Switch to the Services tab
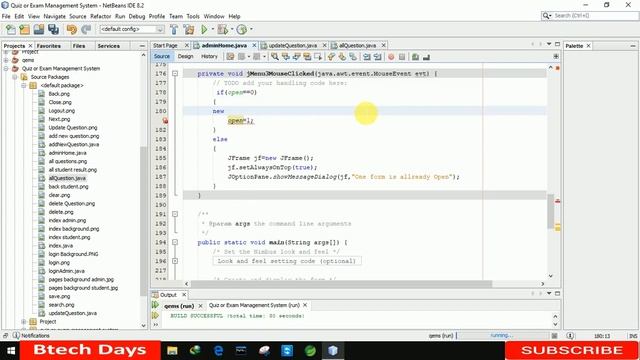The width and height of the screenshot is (640, 360). [x=109, y=46]
